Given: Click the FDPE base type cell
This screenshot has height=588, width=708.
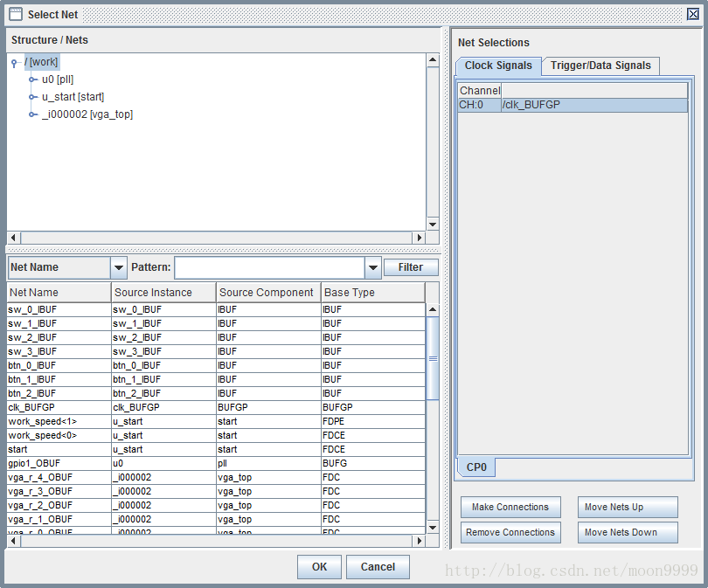Looking at the screenshot, I should [373, 421].
